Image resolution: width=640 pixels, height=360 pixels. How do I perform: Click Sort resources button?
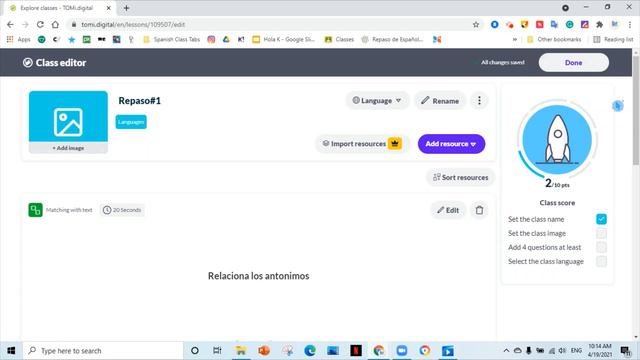tap(460, 177)
